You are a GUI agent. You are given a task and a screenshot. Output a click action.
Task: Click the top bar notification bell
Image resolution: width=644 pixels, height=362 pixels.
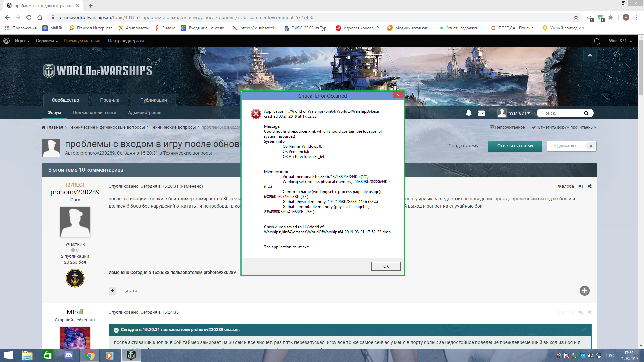tap(597, 41)
